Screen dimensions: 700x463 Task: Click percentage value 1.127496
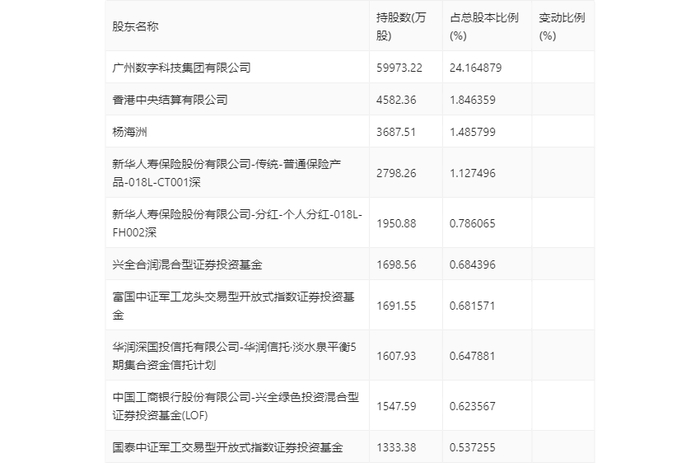[472, 173]
